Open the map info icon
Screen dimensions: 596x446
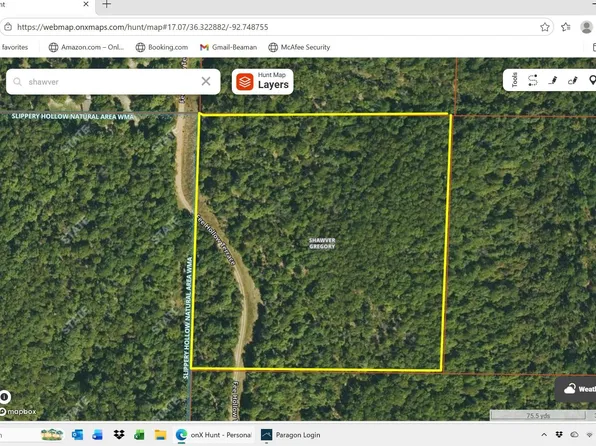coord(5,397)
